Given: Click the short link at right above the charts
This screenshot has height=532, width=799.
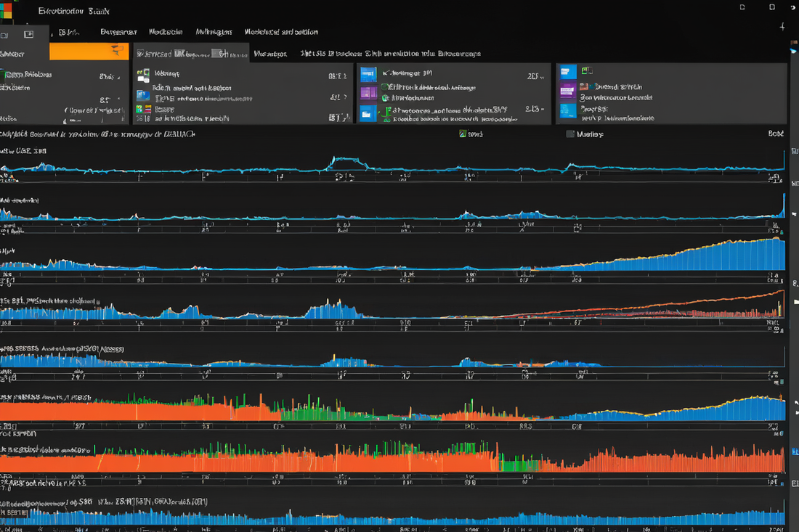Looking at the screenshot, I should tap(776, 134).
